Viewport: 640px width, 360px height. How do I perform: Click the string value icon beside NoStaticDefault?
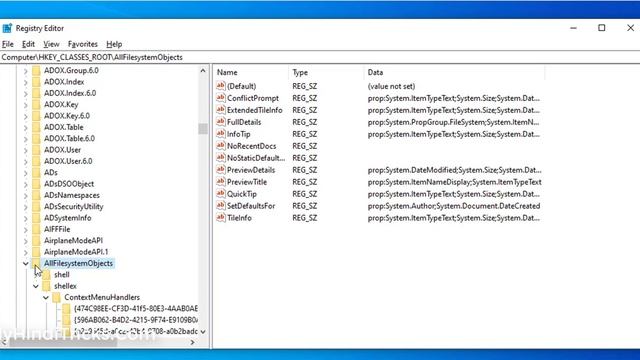[x=221, y=158]
